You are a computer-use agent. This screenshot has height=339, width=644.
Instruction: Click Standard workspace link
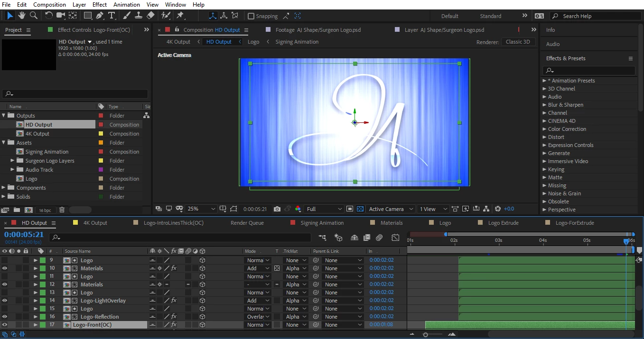click(x=491, y=16)
